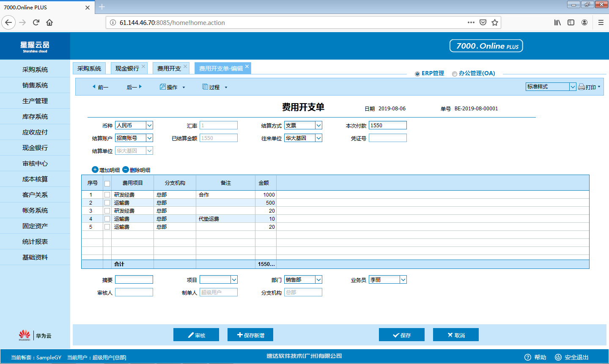Expand the 业务员 salesperson dropdown
Viewport: 609px width, 364px height.
(403, 280)
